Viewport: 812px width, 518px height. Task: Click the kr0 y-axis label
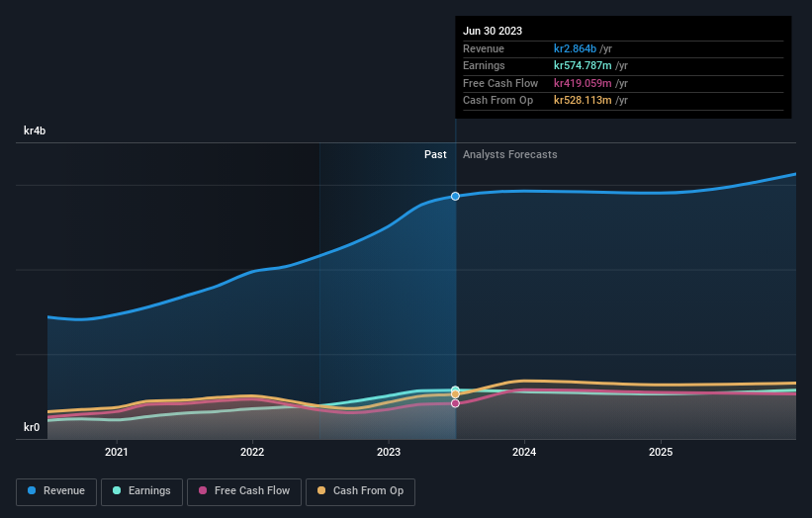(32, 427)
